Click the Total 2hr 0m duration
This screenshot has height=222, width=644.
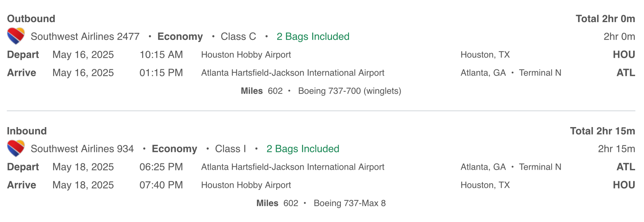[x=605, y=19]
